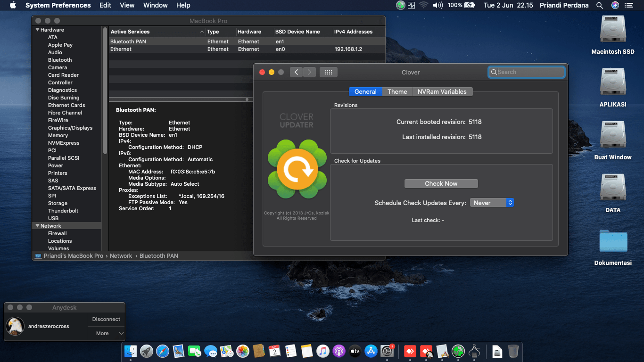Select Ethernet Cards in the sidebar
This screenshot has height=362, width=644.
coord(66,105)
